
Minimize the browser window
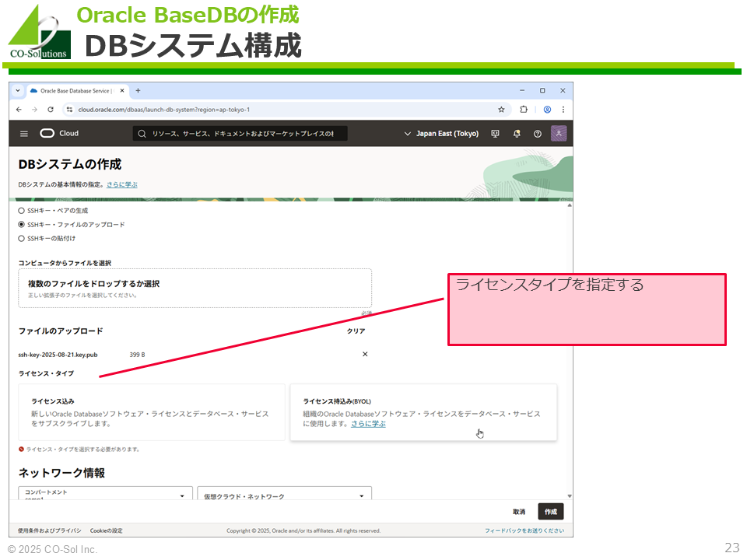(522, 90)
